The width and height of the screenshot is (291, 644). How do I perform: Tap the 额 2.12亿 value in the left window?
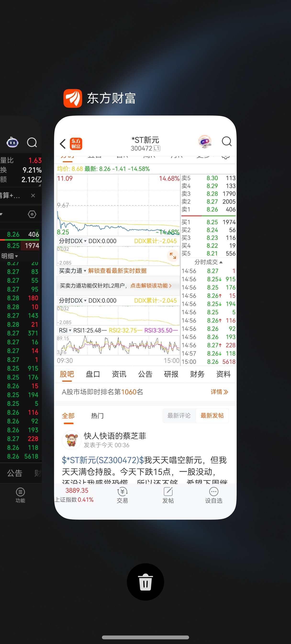click(21, 179)
